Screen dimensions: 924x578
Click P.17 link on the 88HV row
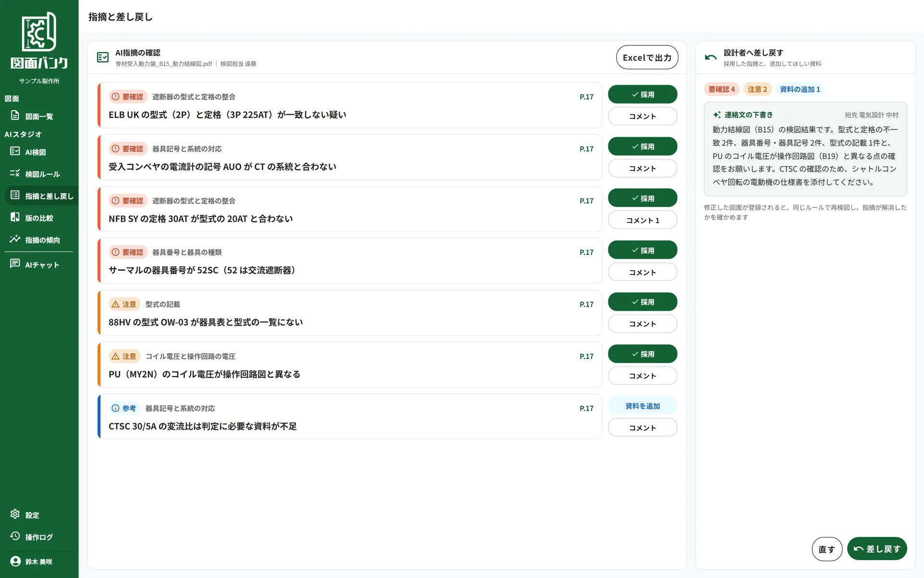pyautogui.click(x=586, y=304)
